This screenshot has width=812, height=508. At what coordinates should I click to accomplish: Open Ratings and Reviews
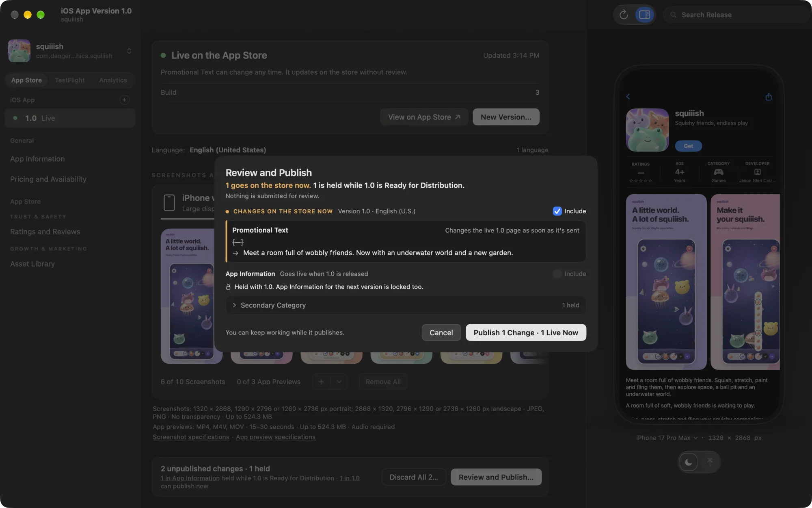[x=45, y=232]
